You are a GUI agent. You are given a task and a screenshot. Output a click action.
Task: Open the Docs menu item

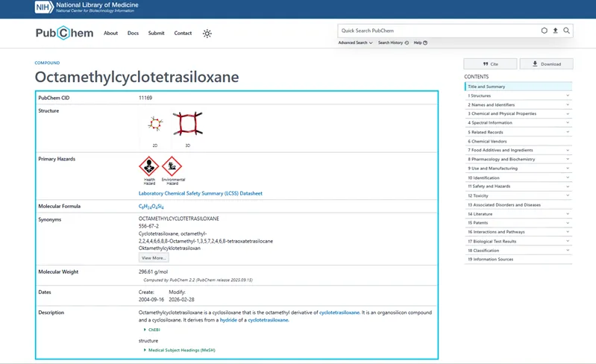point(133,34)
